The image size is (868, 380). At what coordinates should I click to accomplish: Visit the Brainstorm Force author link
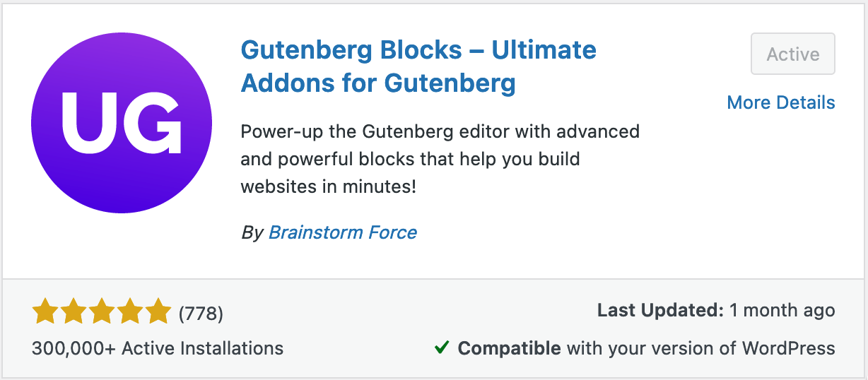coord(343,232)
